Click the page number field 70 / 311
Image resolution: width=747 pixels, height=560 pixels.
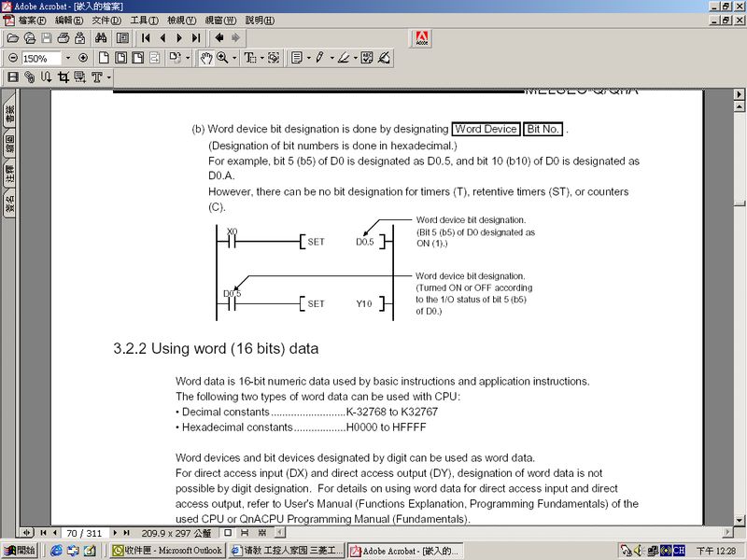pyautogui.click(x=84, y=532)
